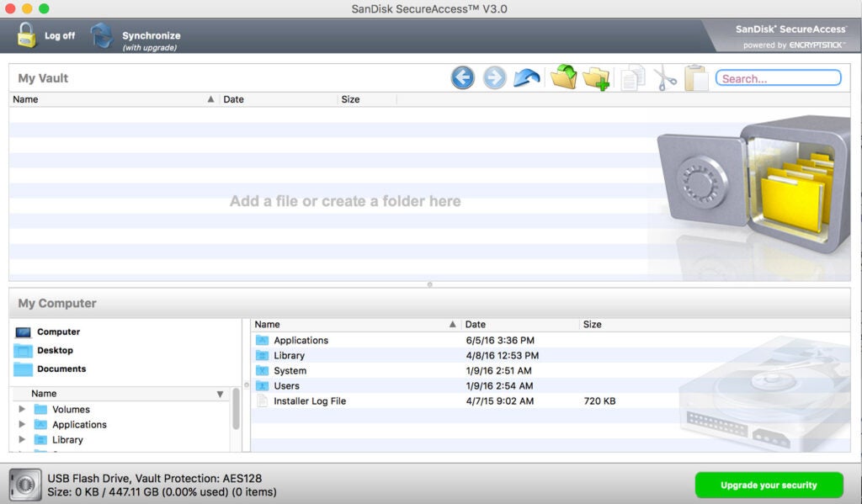Click the Size header in My Computer list
The image size is (862, 504).
click(592, 324)
